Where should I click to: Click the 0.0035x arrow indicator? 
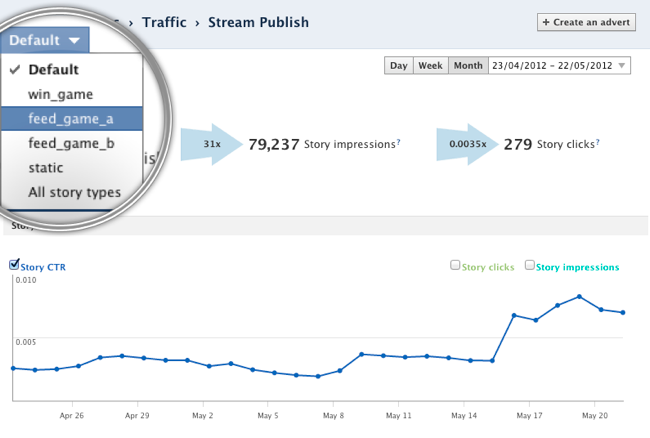465,143
